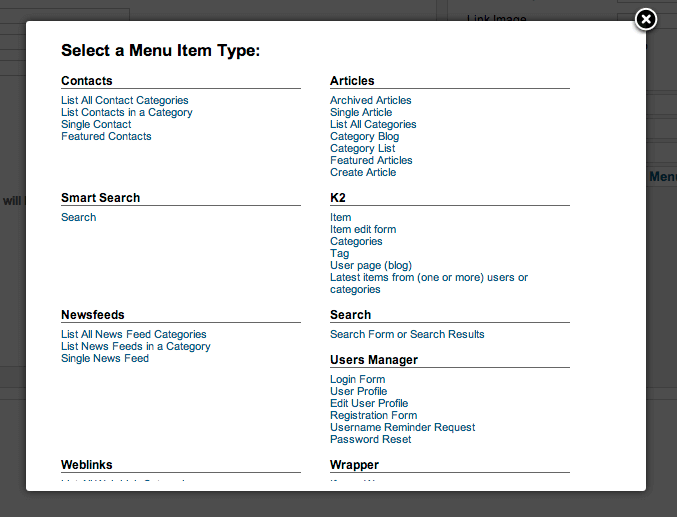Choose Category List link
Image resolution: width=677 pixels, height=517 pixels.
click(x=363, y=149)
